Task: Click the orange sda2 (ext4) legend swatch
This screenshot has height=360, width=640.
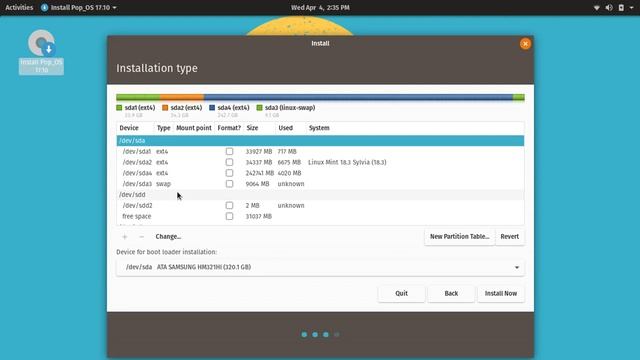Action: point(165,108)
